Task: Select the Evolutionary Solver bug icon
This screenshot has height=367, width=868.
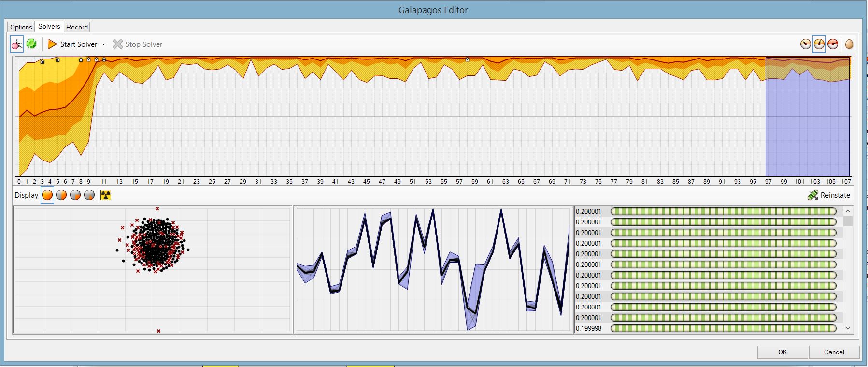Action: coord(17,44)
